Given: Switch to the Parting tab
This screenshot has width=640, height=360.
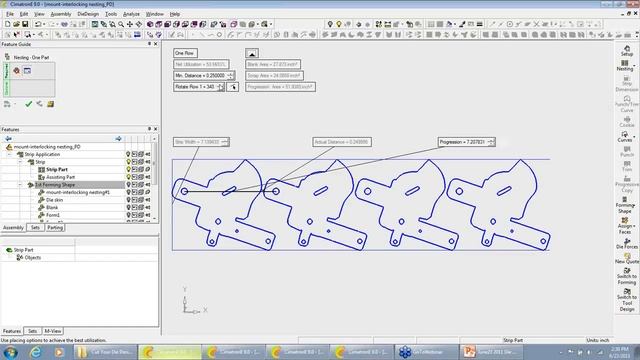Looking at the screenshot, I should (55, 227).
